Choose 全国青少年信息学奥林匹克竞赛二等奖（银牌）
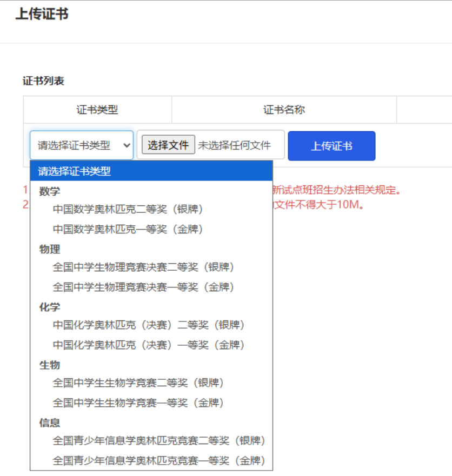 (x=159, y=441)
